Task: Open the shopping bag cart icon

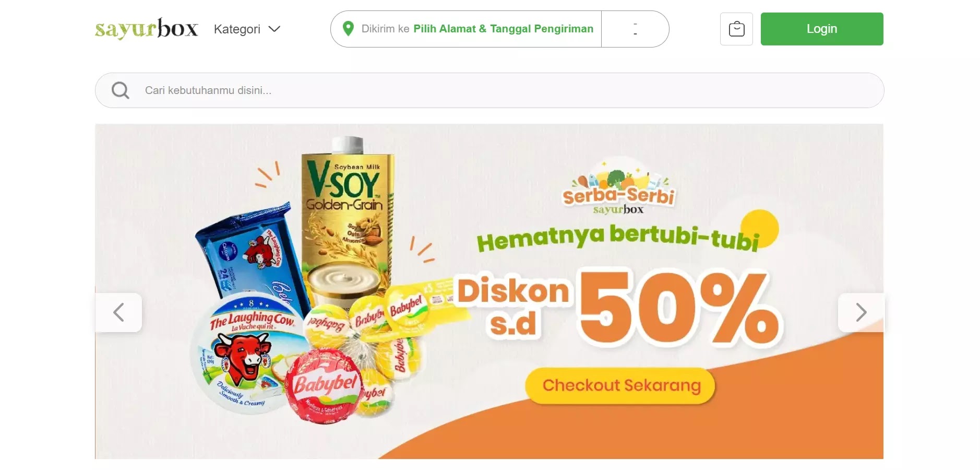Action: click(736, 29)
